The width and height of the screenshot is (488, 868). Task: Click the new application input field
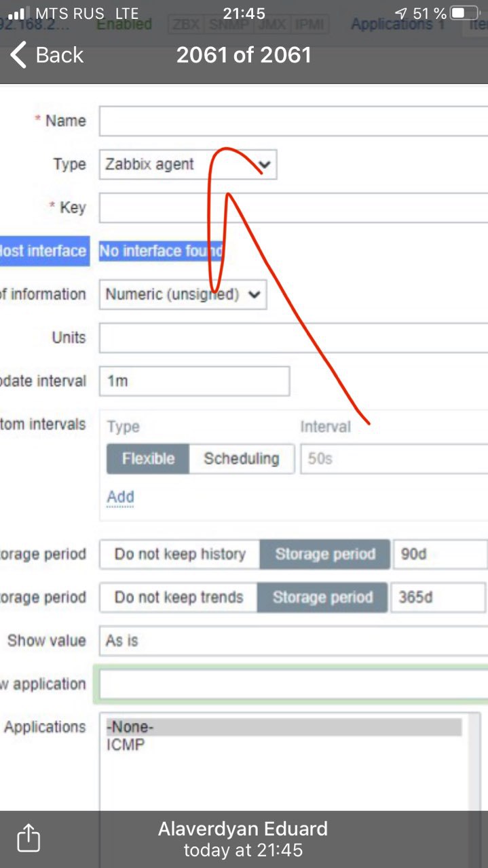(293, 684)
